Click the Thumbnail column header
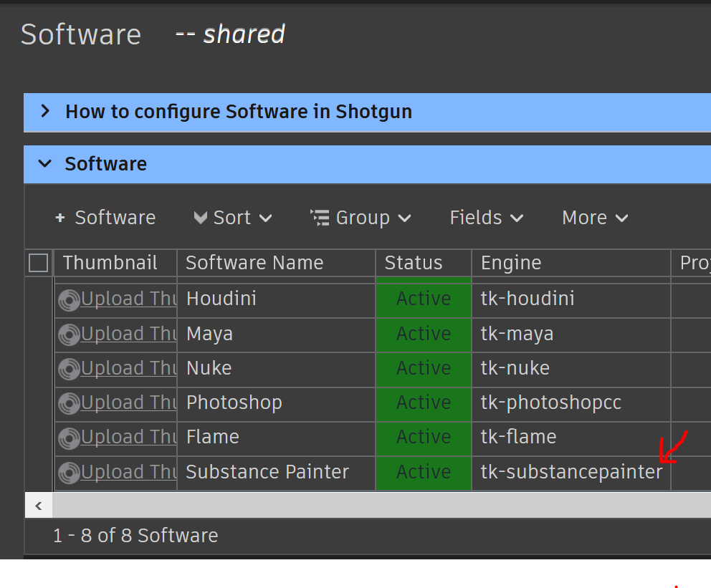711x588 pixels. 115,263
